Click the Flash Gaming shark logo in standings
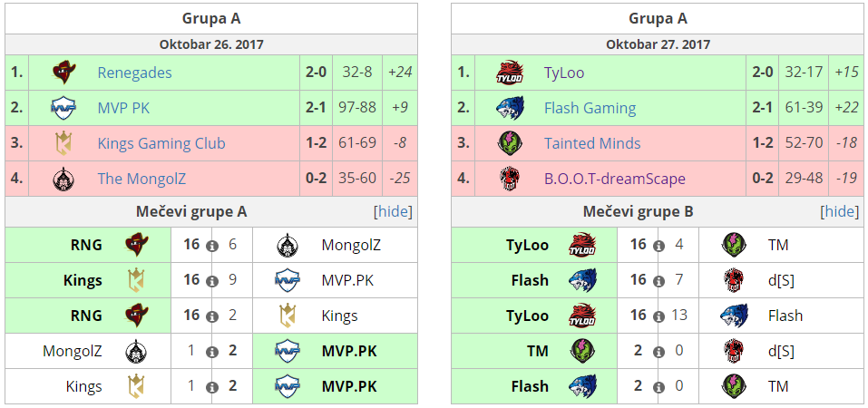868x408 pixels. tap(510, 108)
